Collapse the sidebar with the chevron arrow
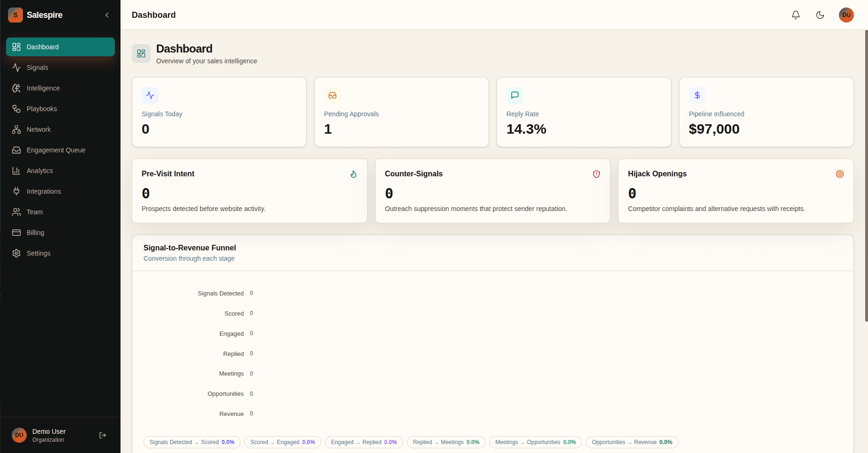The width and height of the screenshot is (868, 453). click(107, 15)
